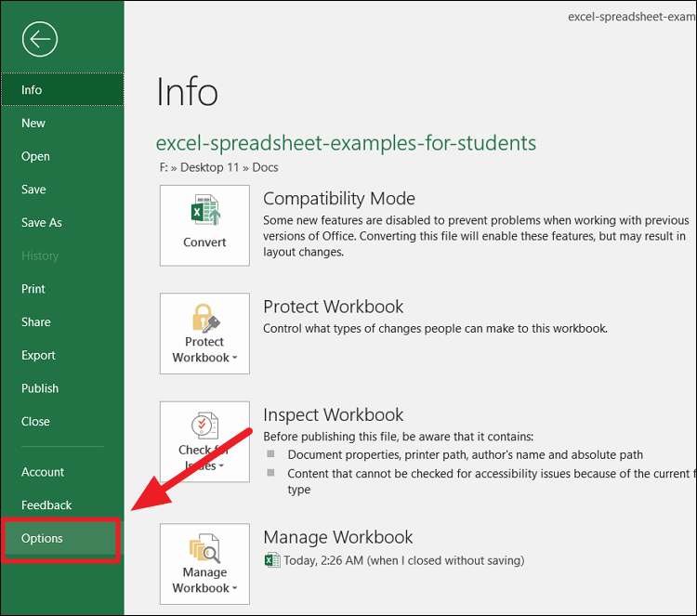
Task: Choose Save in the backstage menu
Action: 62,190
